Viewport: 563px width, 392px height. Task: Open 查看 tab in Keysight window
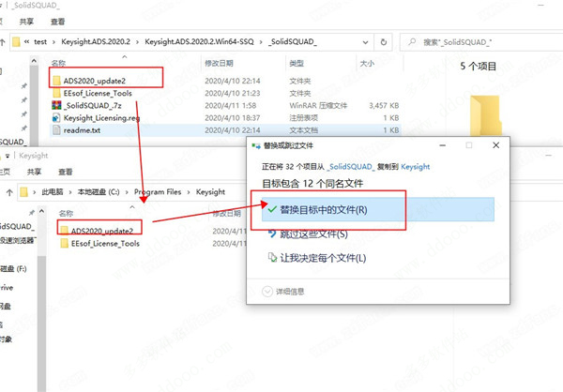pos(66,172)
